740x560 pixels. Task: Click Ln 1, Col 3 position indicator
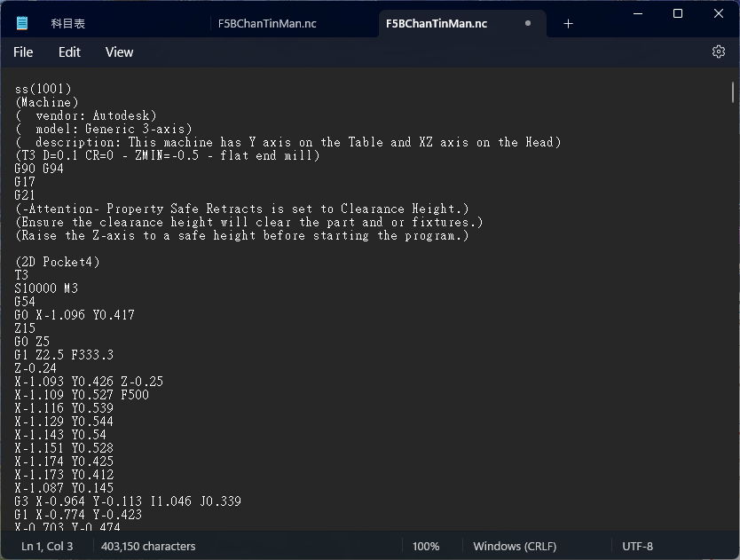point(47,546)
